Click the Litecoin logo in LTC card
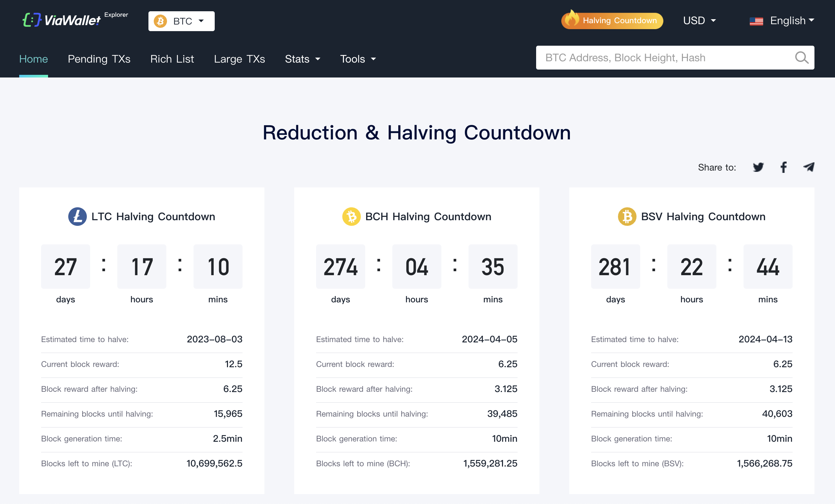Viewport: 835px width, 504px height. 77,217
